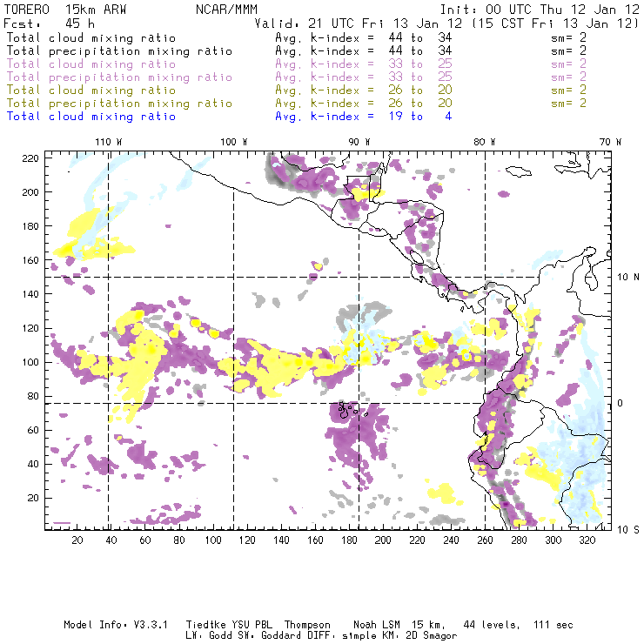This screenshot has width=644, height=644.
Task: Select the '0' equator latitude label
Action: pyautogui.click(x=621, y=403)
